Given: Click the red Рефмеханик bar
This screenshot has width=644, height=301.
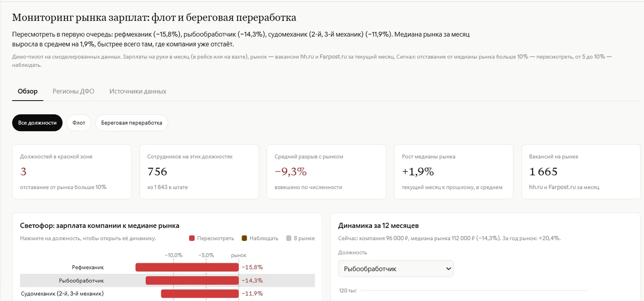Looking at the screenshot, I should [x=187, y=267].
